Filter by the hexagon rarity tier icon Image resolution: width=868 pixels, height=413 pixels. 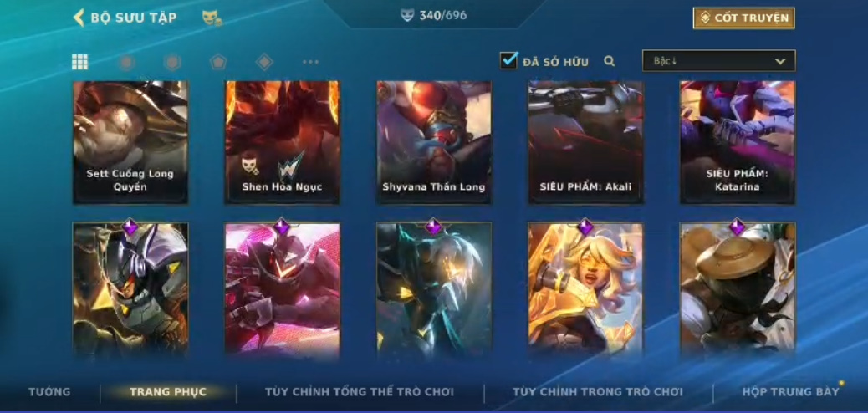pyautogui.click(x=173, y=62)
